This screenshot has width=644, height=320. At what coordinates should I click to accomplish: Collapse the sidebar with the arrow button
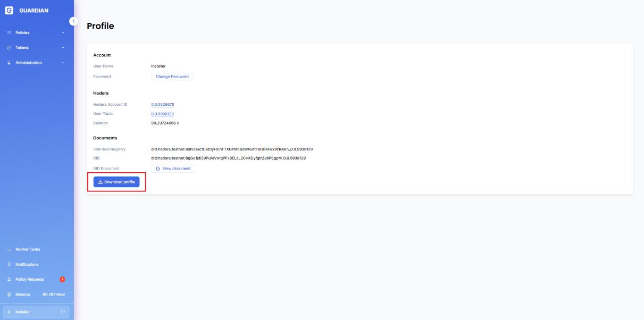tap(73, 21)
